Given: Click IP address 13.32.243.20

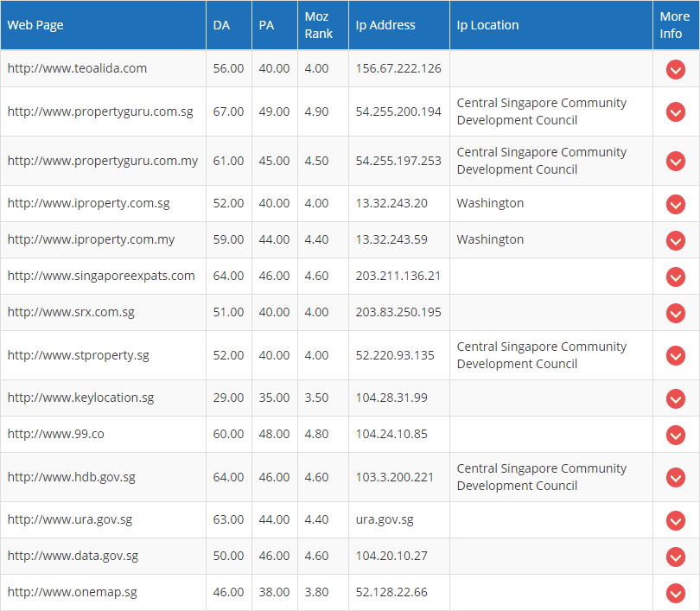Looking at the screenshot, I should pos(391,203).
